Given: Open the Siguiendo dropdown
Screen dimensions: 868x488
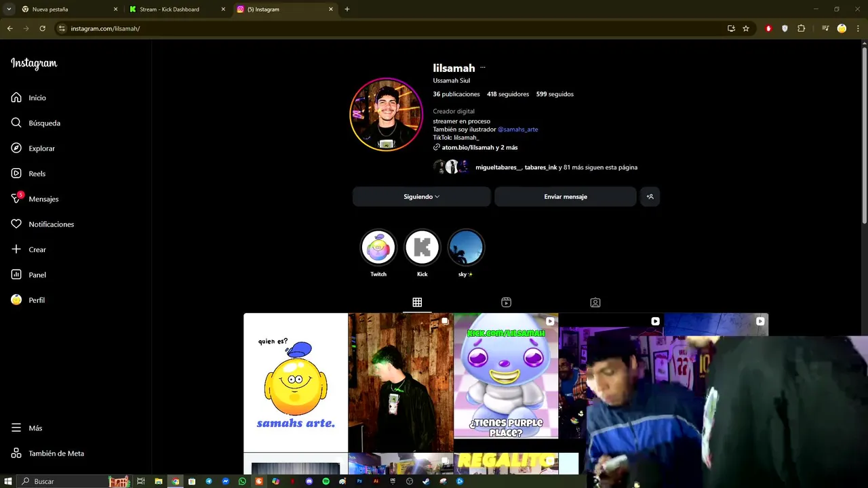Looking at the screenshot, I should click(x=421, y=197).
